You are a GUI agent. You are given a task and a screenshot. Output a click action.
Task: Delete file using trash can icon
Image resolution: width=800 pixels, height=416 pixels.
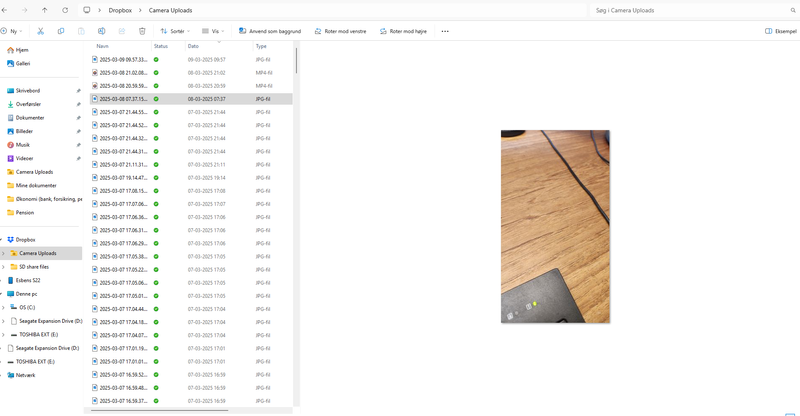tap(142, 31)
